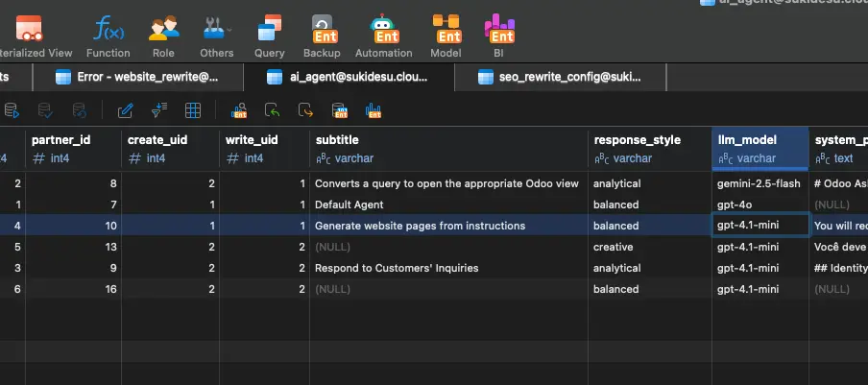Open the Function objects toolbar button
Screen dimensions: 868x385
point(108,36)
